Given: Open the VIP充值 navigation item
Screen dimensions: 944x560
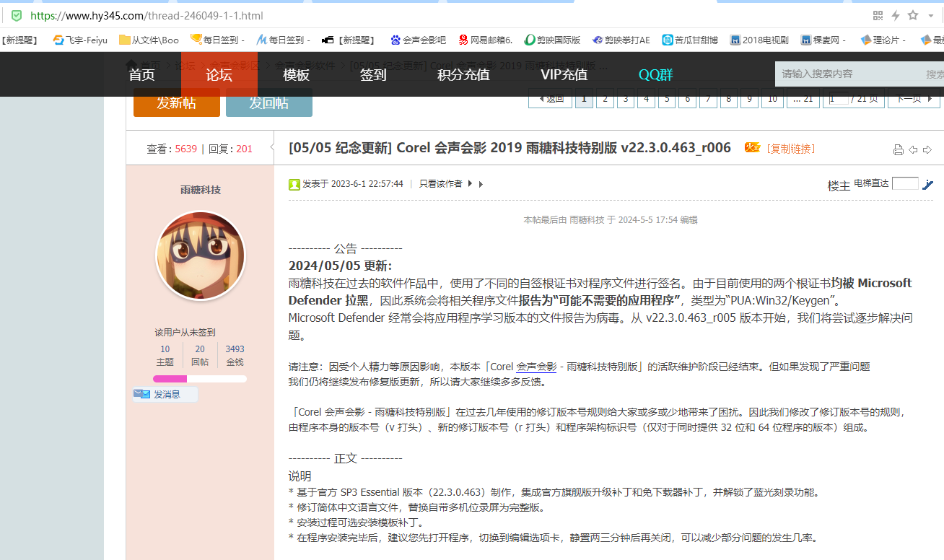Looking at the screenshot, I should point(564,74).
